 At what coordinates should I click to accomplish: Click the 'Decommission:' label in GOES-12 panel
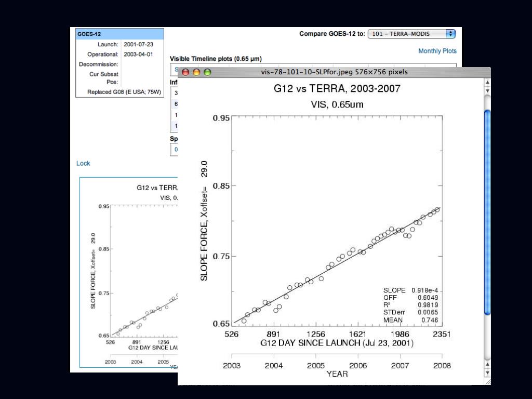[x=98, y=64]
